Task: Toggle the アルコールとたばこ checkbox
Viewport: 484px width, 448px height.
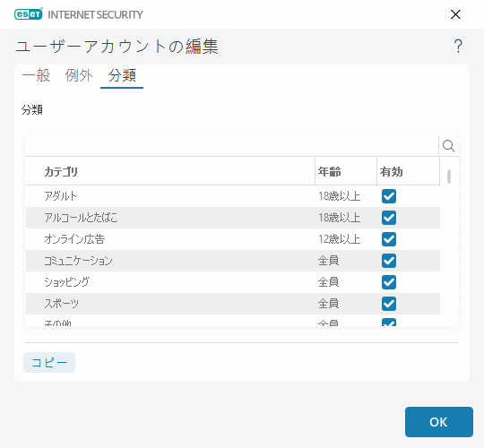Action: pos(389,218)
